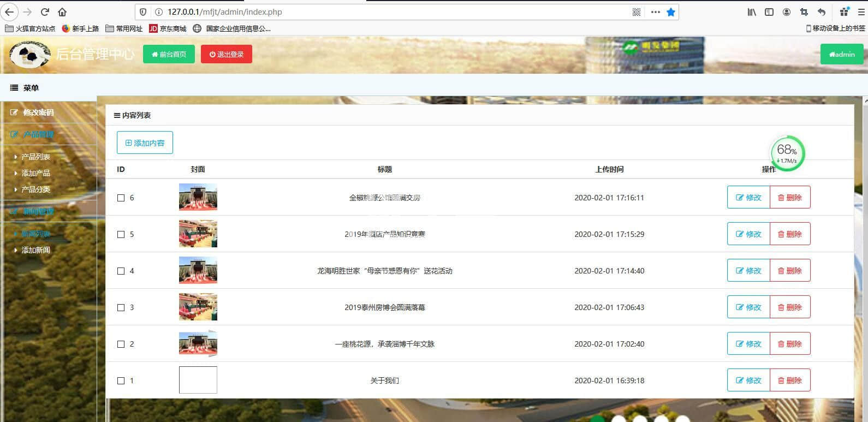Tick the checkbox for row ID 4
The width and height of the screenshot is (868, 422).
pyautogui.click(x=121, y=271)
